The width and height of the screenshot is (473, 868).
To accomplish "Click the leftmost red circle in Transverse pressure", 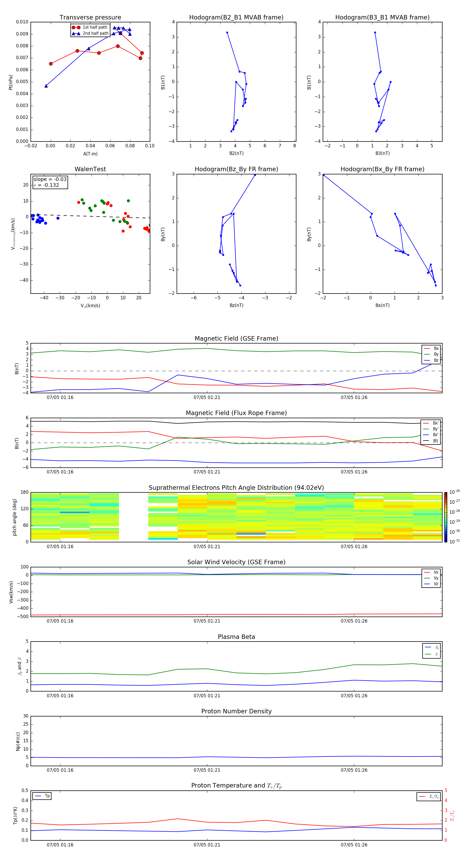I will [x=51, y=64].
